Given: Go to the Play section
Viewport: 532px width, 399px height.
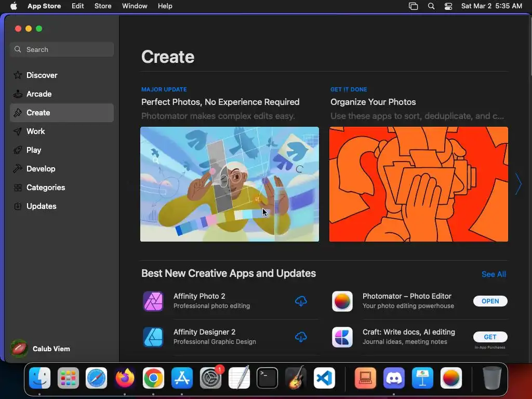Looking at the screenshot, I should (62, 150).
